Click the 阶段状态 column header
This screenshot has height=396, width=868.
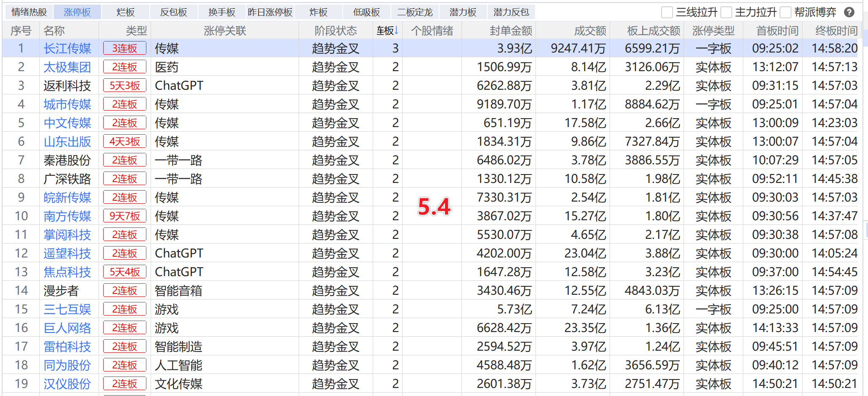click(x=336, y=30)
